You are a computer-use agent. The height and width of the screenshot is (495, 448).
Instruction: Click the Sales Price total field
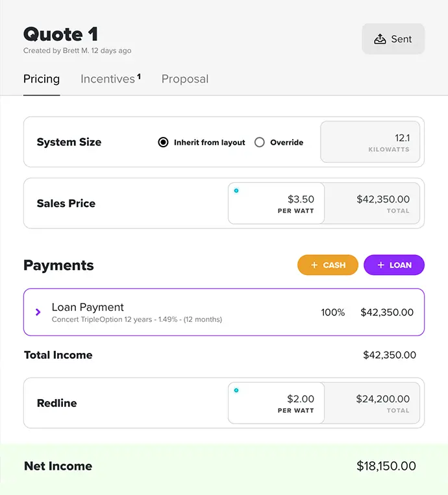point(372,204)
